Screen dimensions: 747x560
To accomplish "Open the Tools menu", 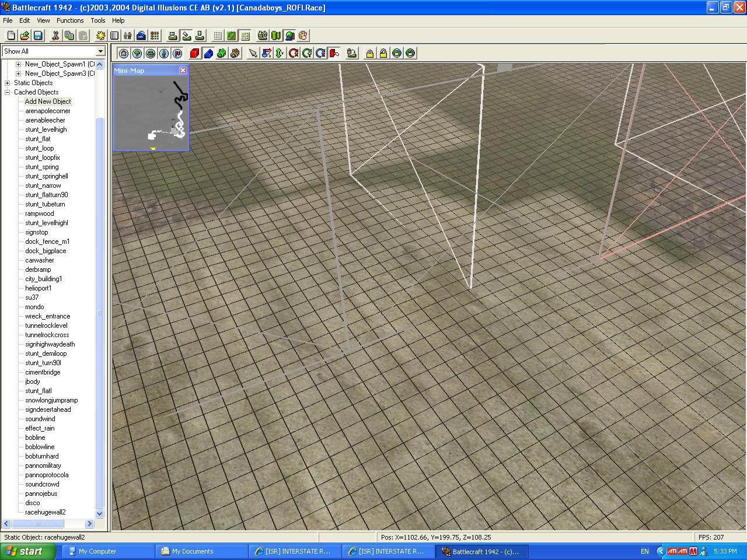I will click(98, 20).
